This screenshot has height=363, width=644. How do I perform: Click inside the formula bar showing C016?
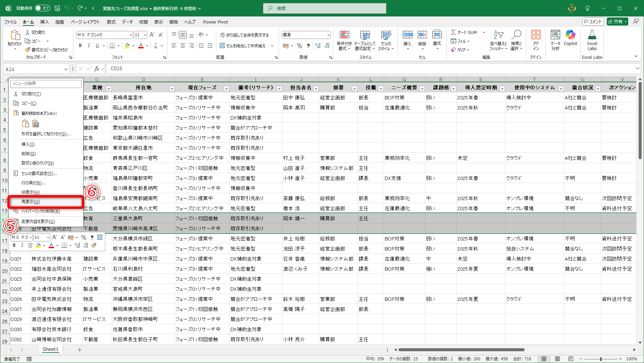pos(201,69)
